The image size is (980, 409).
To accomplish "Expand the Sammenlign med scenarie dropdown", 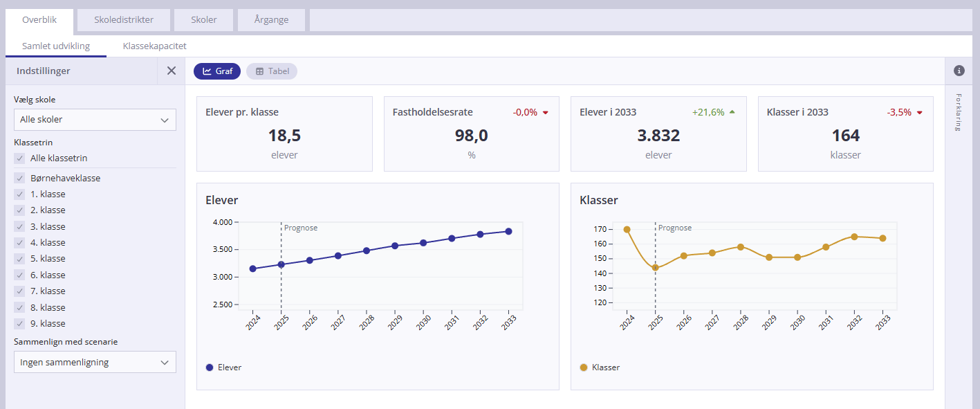I will [x=95, y=362].
